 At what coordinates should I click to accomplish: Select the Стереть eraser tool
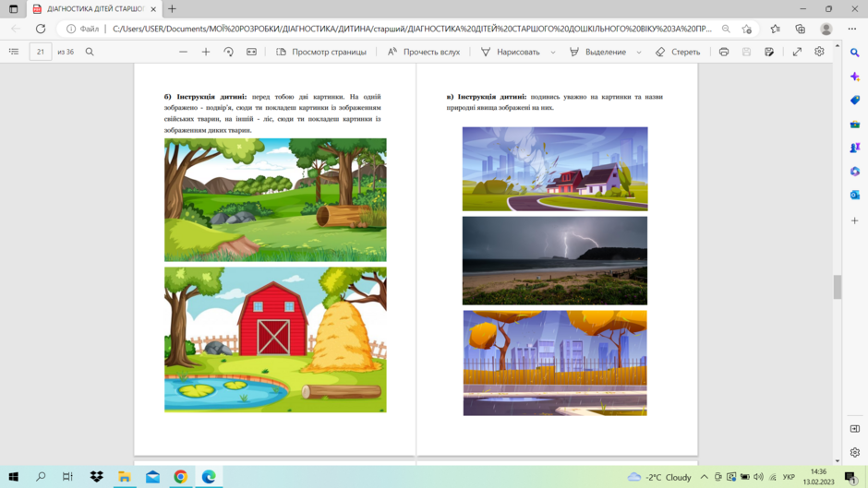click(678, 52)
